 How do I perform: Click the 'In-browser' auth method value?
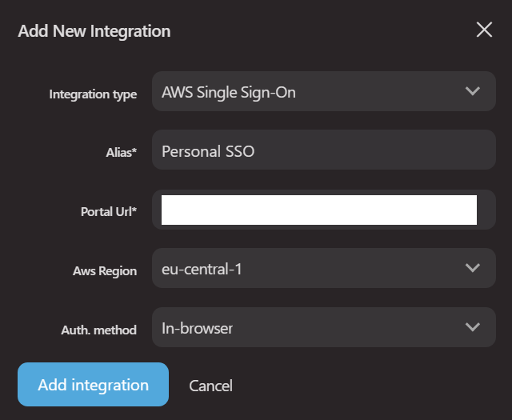point(197,328)
